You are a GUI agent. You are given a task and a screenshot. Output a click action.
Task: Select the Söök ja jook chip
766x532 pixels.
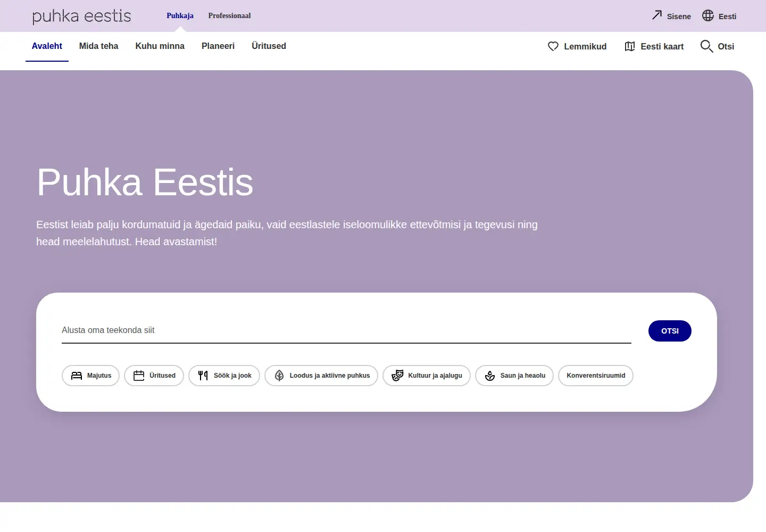coord(224,376)
